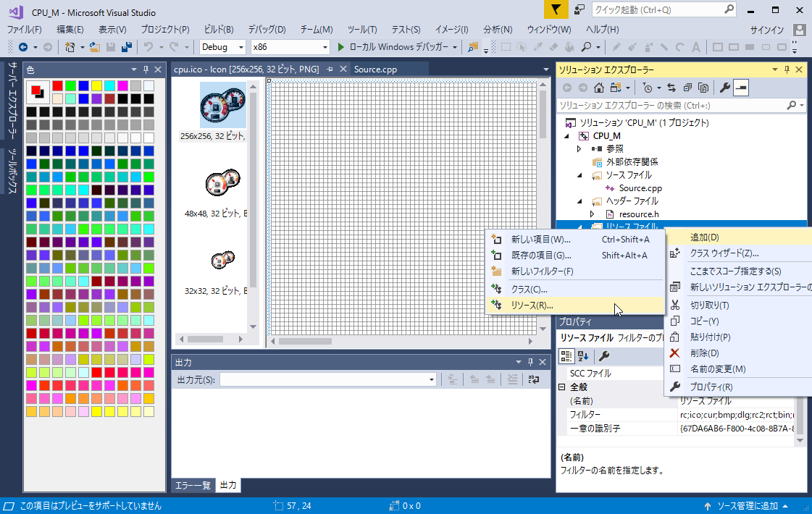
Task: Switch to the Error List tab
Action: tap(193, 485)
